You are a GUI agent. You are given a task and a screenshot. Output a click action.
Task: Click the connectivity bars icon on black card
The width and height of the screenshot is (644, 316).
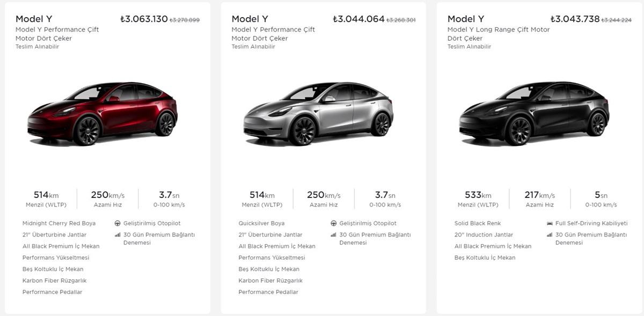tap(550, 235)
